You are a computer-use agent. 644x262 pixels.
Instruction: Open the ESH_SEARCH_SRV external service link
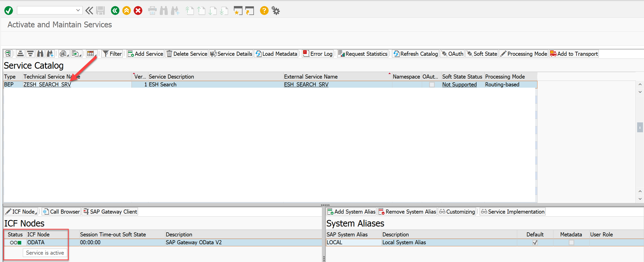coord(306,84)
